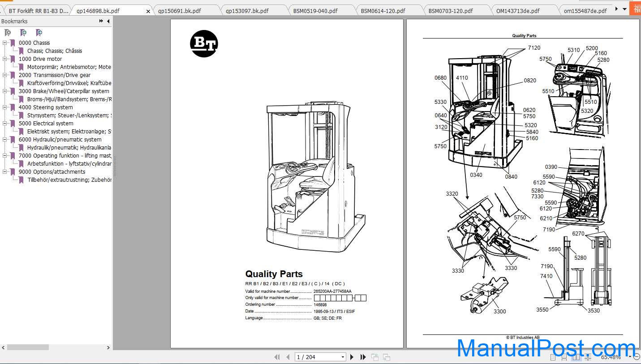Open the Elektriskt system; Elektroanlage bookmark
The image size is (641, 364).
[69, 132]
